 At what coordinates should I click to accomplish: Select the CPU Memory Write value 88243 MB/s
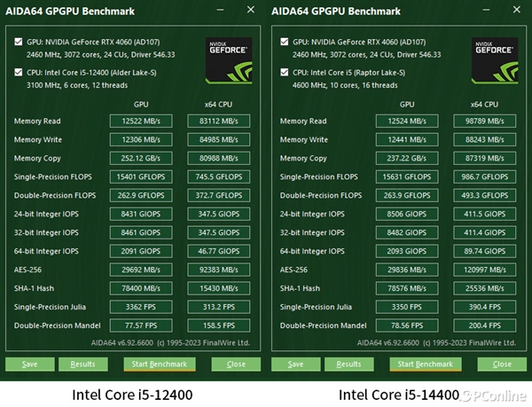point(485,140)
